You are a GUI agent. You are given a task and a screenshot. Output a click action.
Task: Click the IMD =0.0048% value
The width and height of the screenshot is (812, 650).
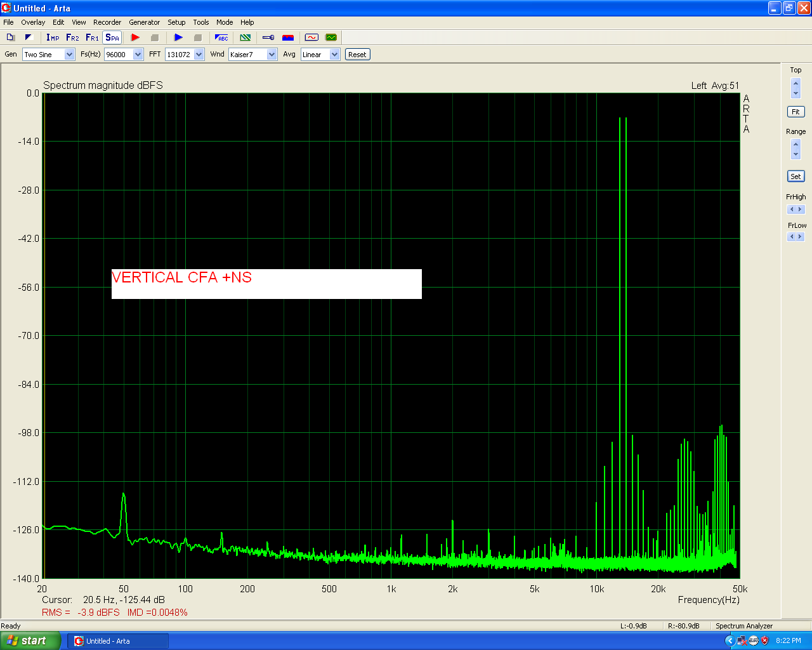click(x=157, y=613)
